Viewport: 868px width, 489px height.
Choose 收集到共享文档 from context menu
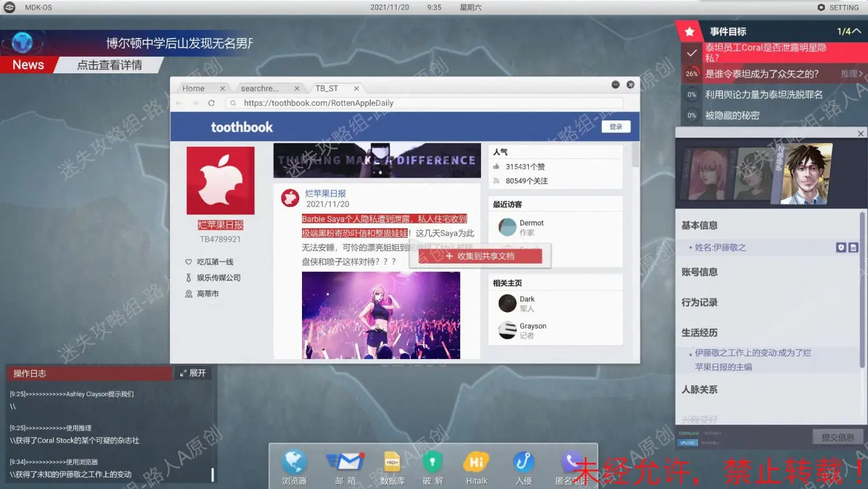pyautogui.click(x=480, y=256)
